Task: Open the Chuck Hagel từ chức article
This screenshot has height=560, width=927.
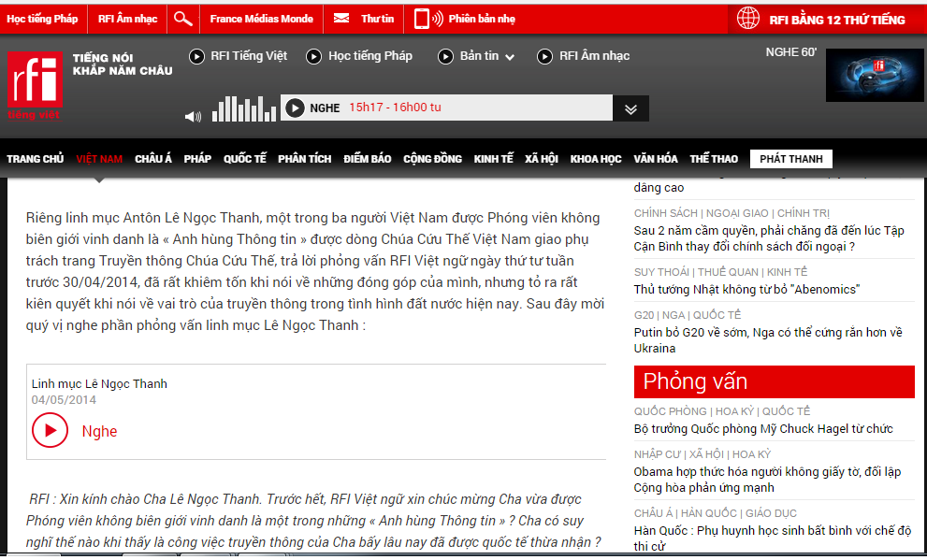Action: coord(763,429)
